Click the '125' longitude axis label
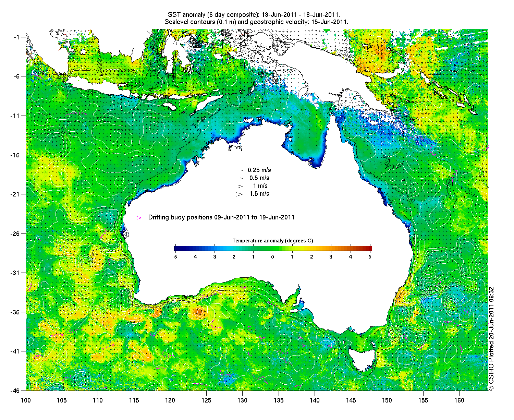 pyautogui.click(x=206, y=400)
